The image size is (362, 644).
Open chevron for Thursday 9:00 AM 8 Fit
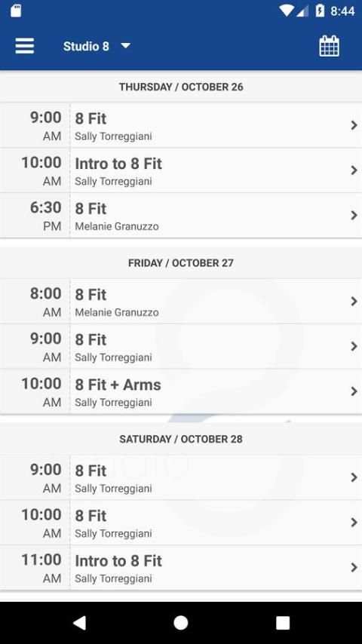(354, 125)
